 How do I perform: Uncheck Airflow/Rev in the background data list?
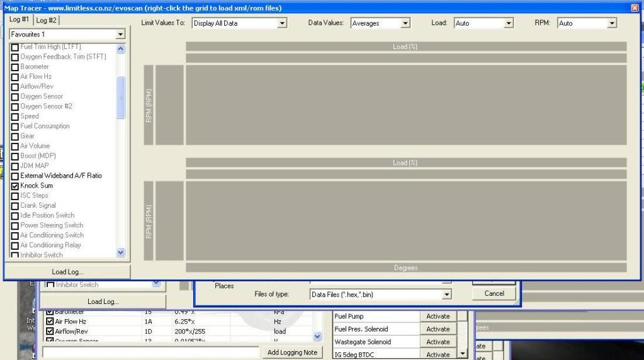coord(50,331)
